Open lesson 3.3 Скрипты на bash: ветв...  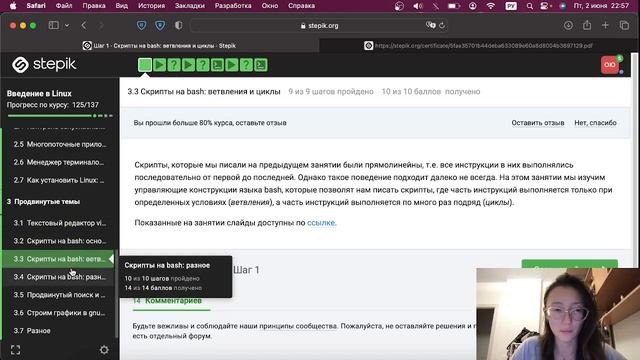pos(58,259)
